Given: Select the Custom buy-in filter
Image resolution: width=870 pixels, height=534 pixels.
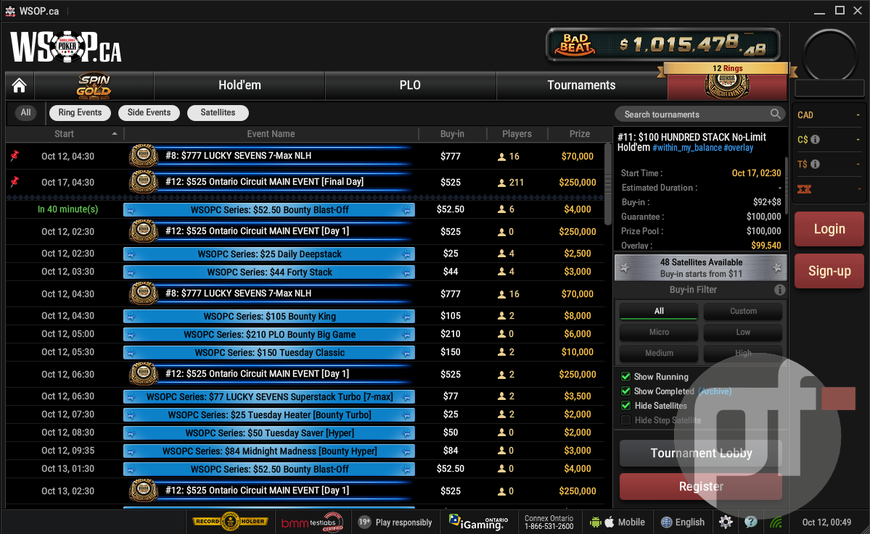Looking at the screenshot, I should point(743,311).
